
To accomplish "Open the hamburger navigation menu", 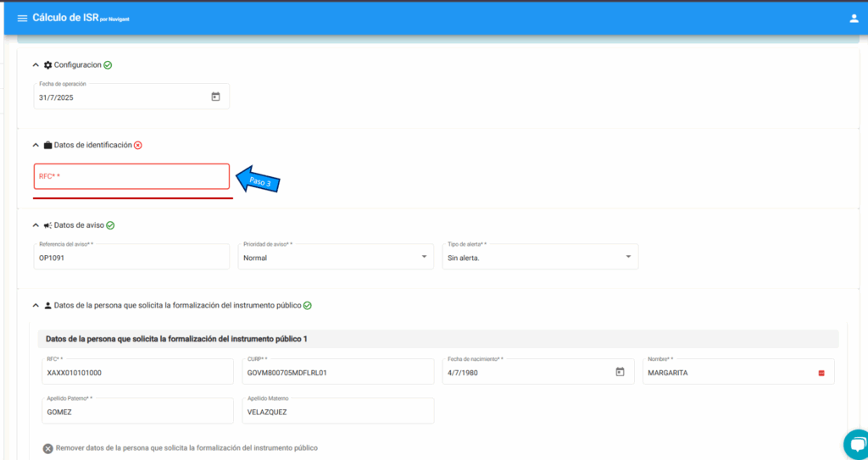I will 22,18.
